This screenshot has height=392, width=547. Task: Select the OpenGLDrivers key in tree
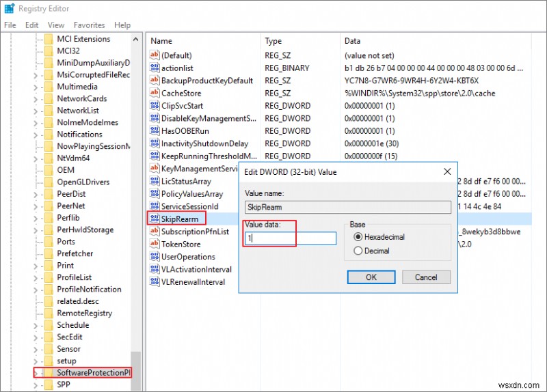pos(83,182)
